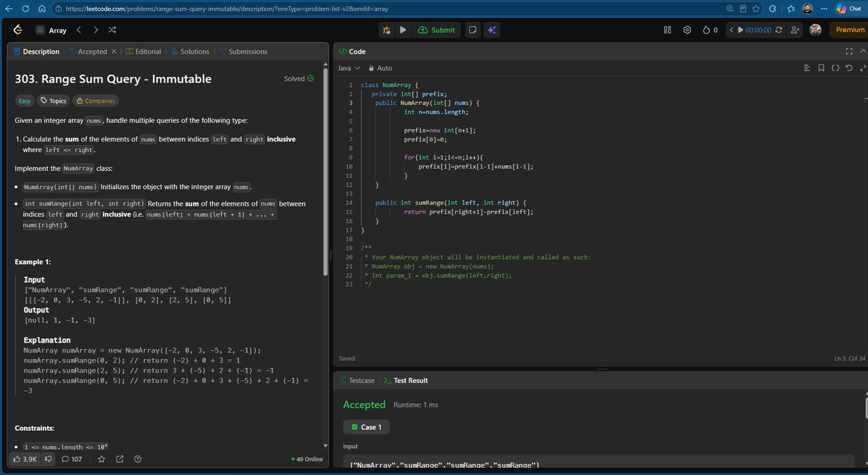868x475 pixels.
Task: Open the Solutions tab
Action: pos(190,51)
